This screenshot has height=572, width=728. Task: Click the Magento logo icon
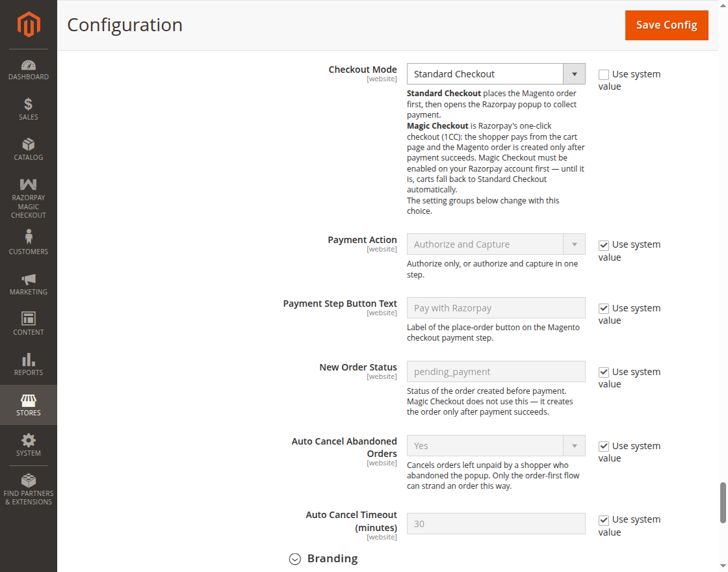[29, 24]
